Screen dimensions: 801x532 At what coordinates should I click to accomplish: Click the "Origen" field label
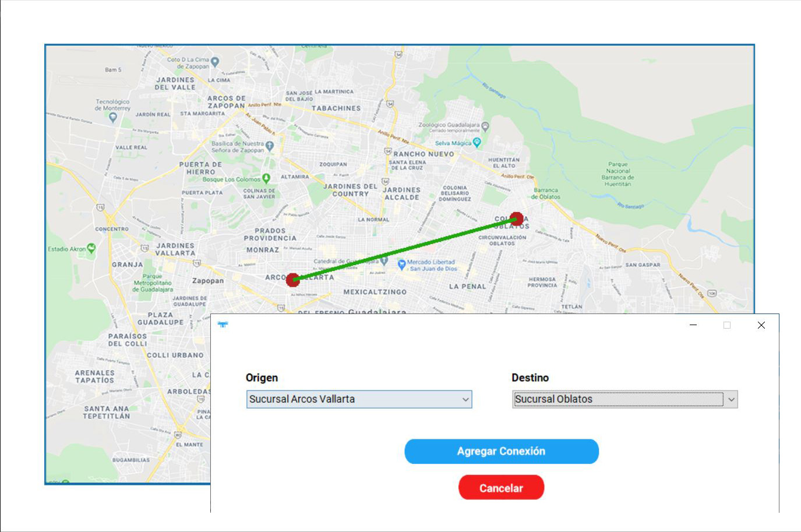pos(262,378)
